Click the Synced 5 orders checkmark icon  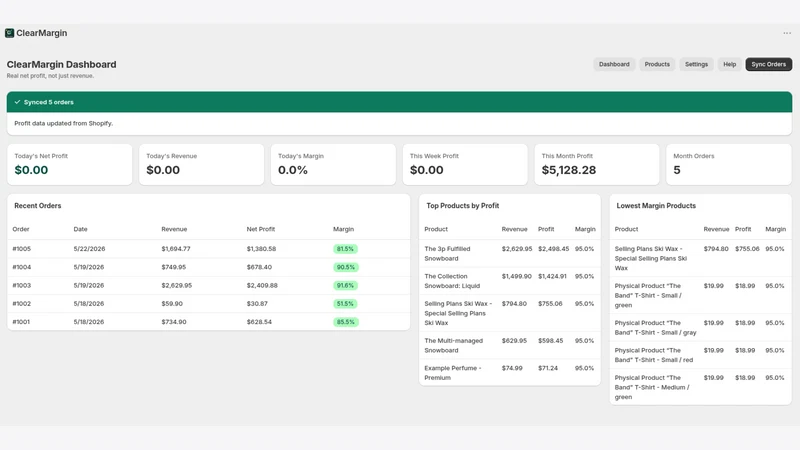coord(17,102)
